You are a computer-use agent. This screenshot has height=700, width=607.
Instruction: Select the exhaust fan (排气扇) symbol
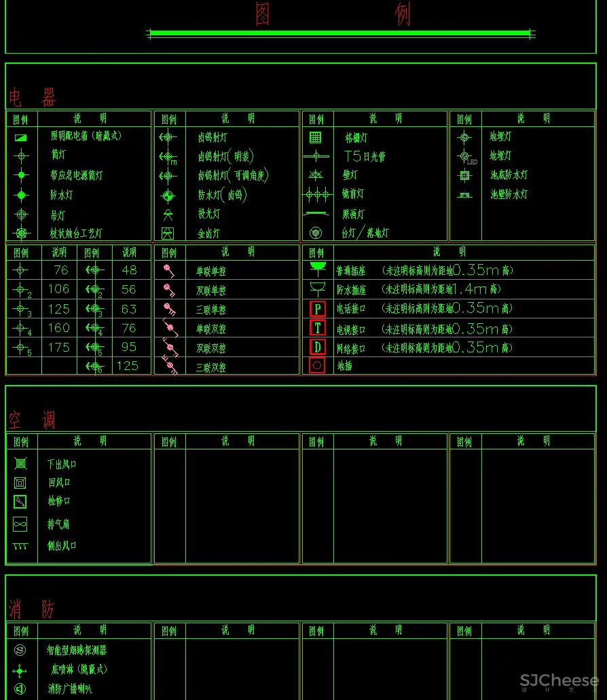[x=20, y=524]
